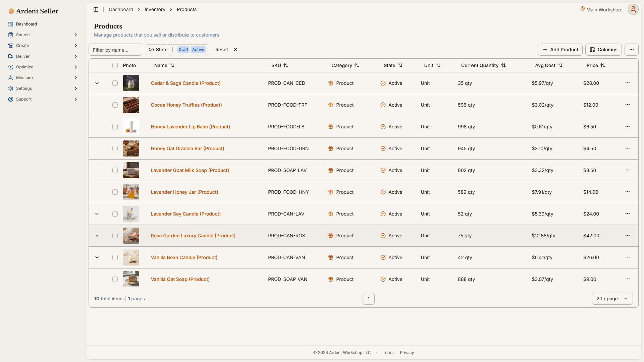Select Products in the breadcrumb
Image resolution: width=644 pixels, height=362 pixels.
pyautogui.click(x=186, y=9)
